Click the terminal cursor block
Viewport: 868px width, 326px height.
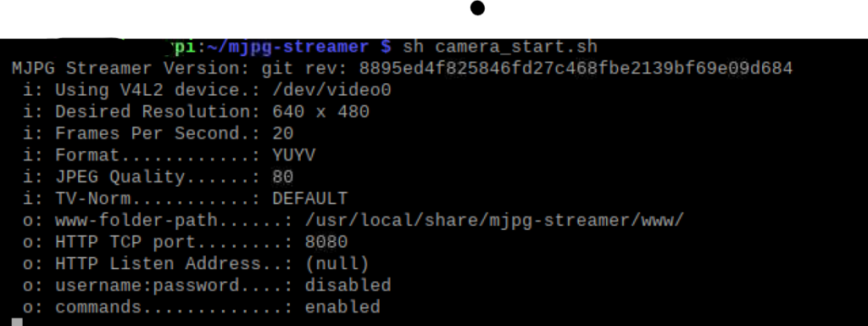17,322
